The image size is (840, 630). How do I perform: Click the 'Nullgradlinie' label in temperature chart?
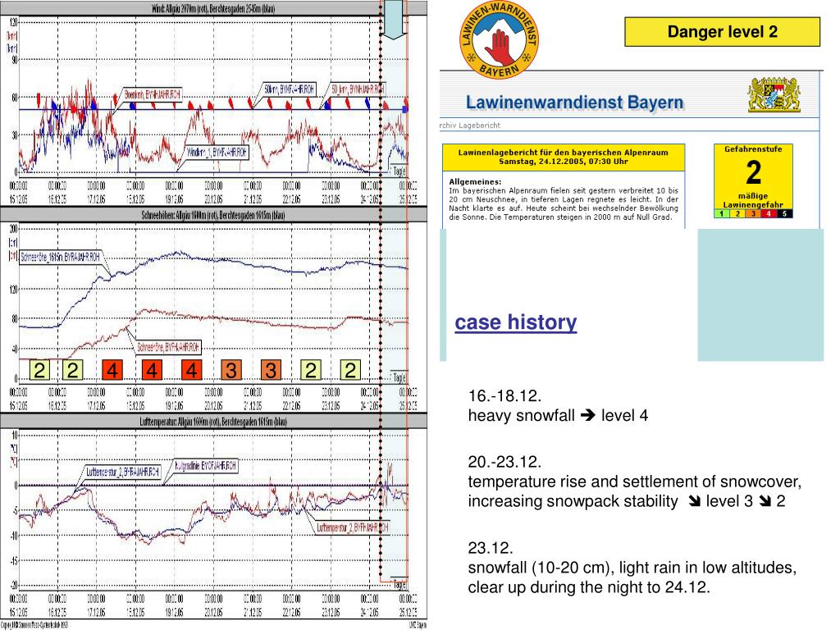coord(206,466)
